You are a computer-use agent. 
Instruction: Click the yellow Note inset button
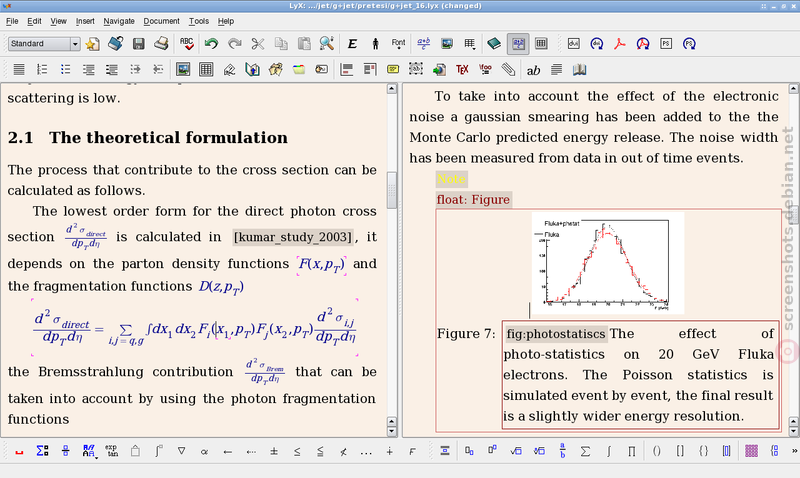point(452,179)
